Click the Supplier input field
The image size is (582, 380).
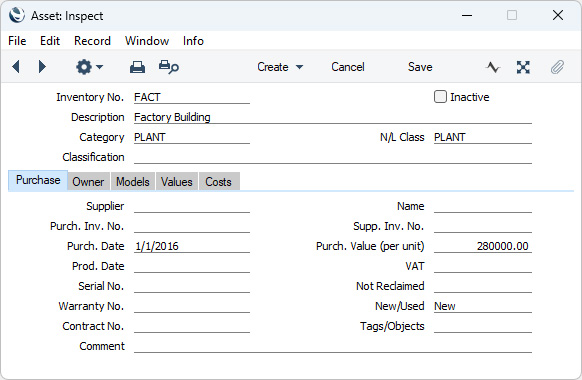[192, 206]
